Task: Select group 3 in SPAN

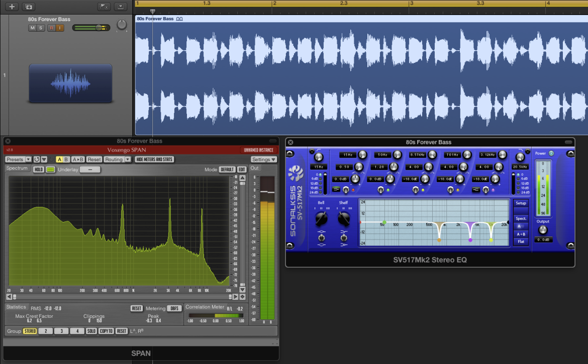Action: (x=61, y=331)
